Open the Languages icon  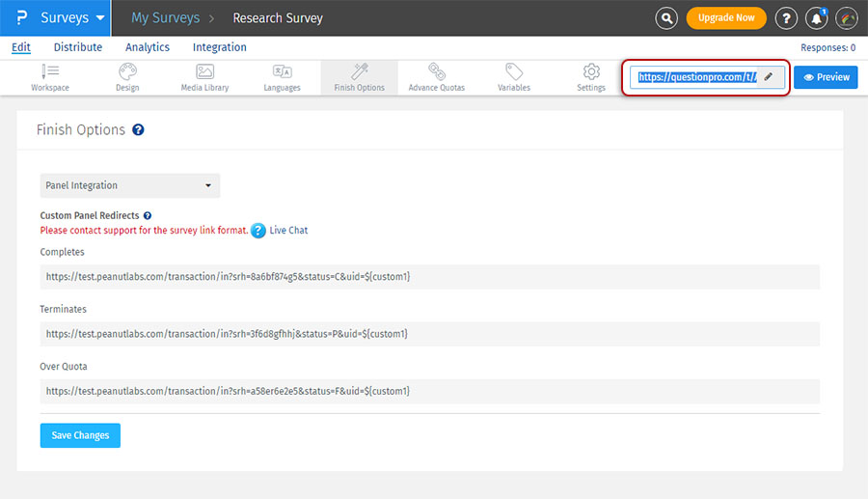pos(282,72)
